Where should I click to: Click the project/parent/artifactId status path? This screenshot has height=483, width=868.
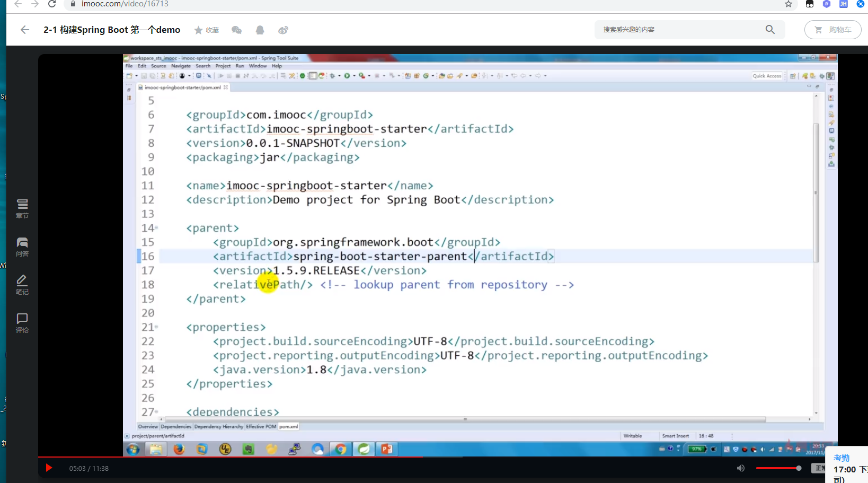158,436
